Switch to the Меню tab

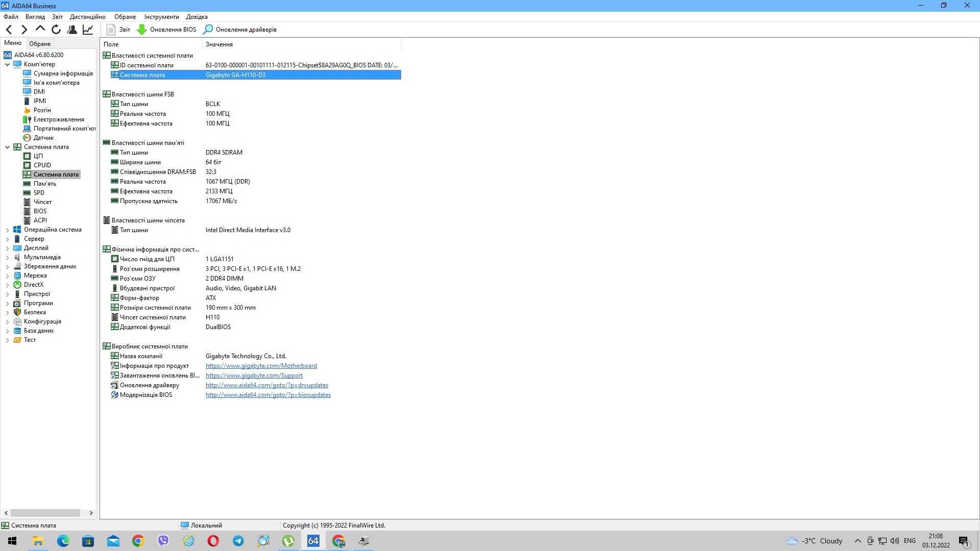(13, 43)
